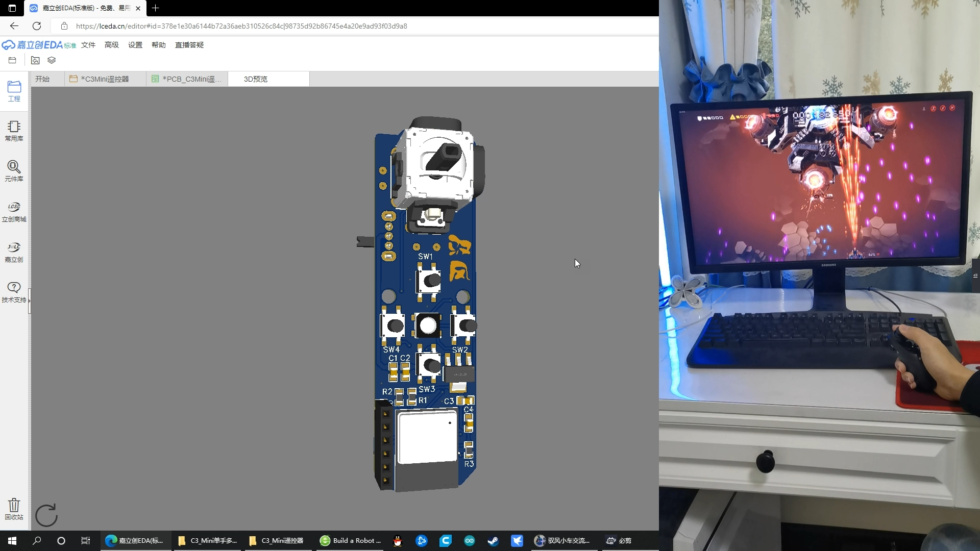Screen dimensions: 980x551
Task: Open Arduino IDE from the taskbar
Action: (x=470, y=541)
